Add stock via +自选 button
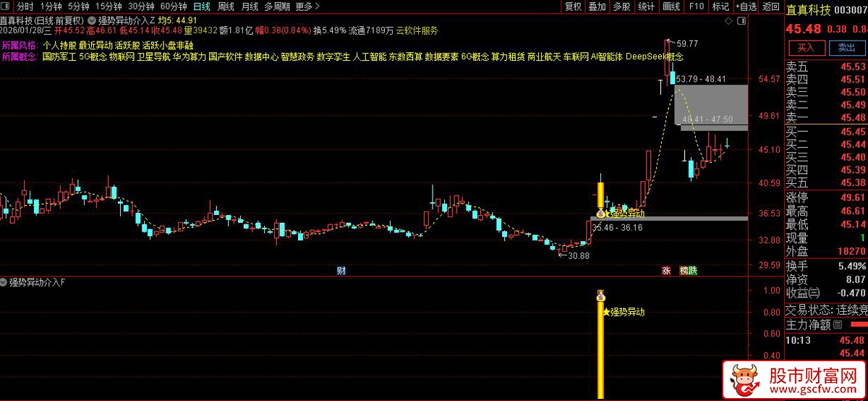Viewport: 868px width, 401px height. pyautogui.click(x=745, y=7)
